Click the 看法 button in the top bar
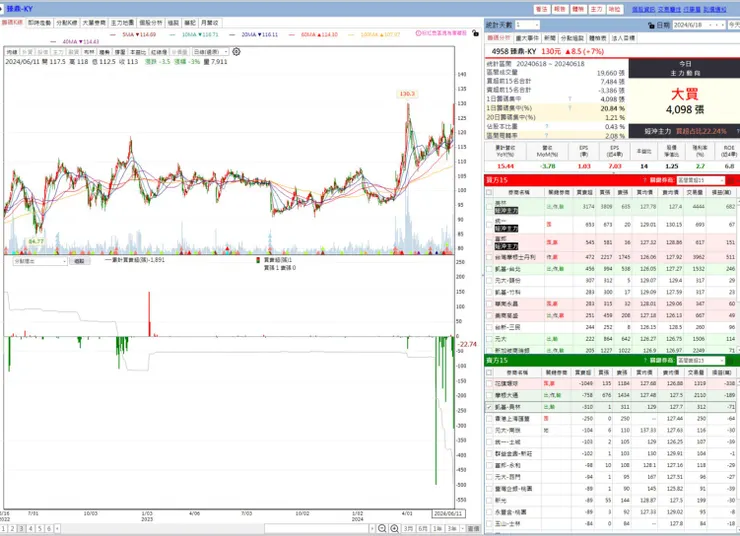 541,9
